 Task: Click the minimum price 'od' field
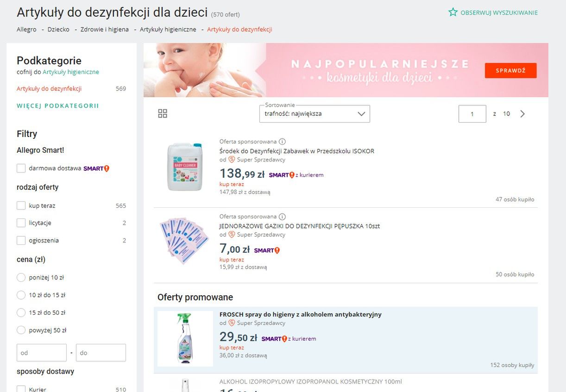42,353
